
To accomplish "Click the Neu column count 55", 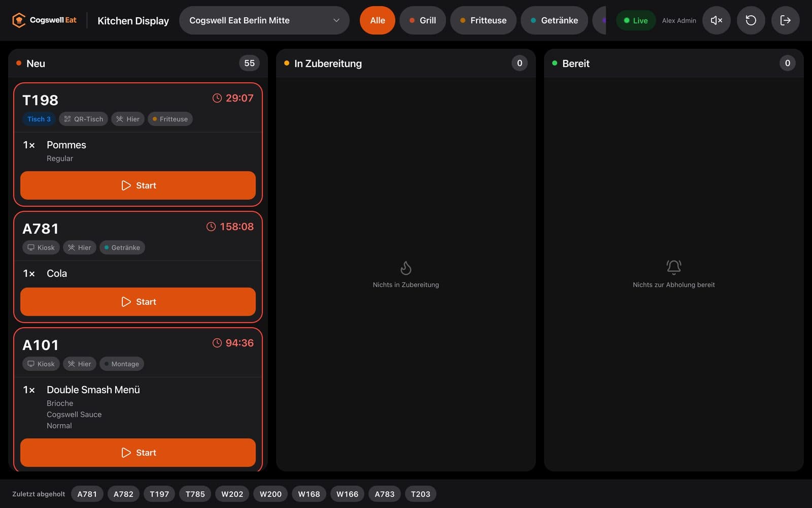I will pyautogui.click(x=249, y=63).
